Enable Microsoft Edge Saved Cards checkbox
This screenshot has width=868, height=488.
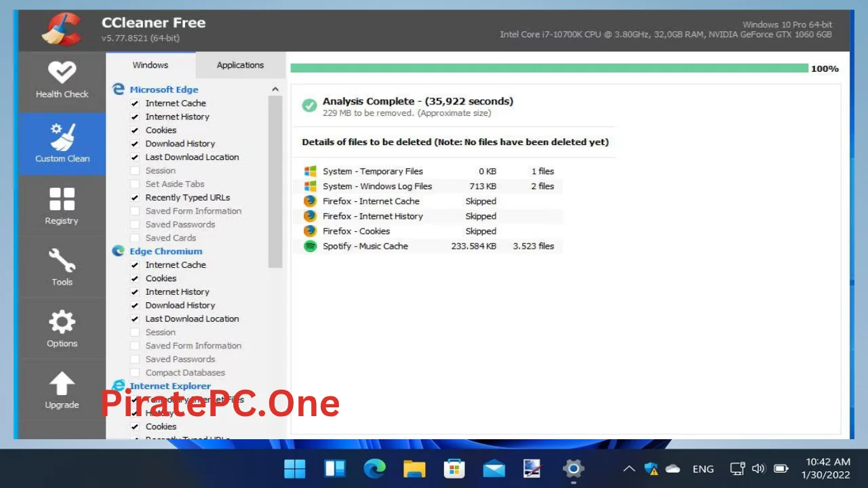pyautogui.click(x=135, y=238)
